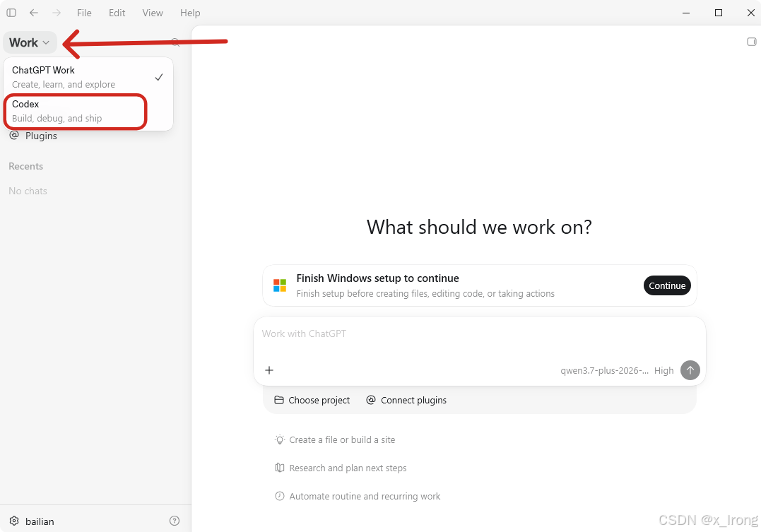Viewport: 761px width, 532px height.
Task: Select Create a file or build a site
Action: pyautogui.click(x=335, y=439)
